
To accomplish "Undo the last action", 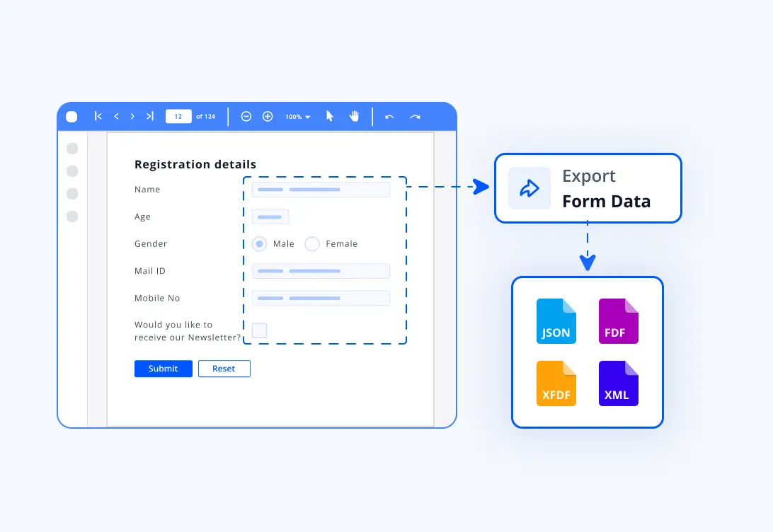I will click(x=389, y=116).
